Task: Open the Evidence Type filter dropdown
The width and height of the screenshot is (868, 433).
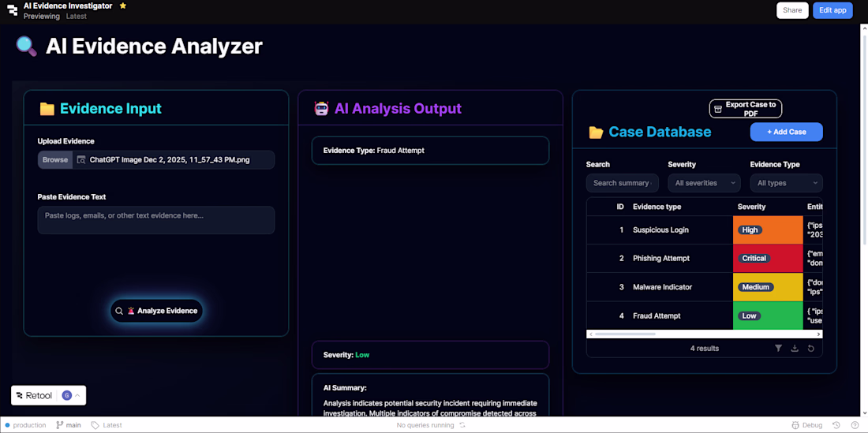Action: coord(786,183)
